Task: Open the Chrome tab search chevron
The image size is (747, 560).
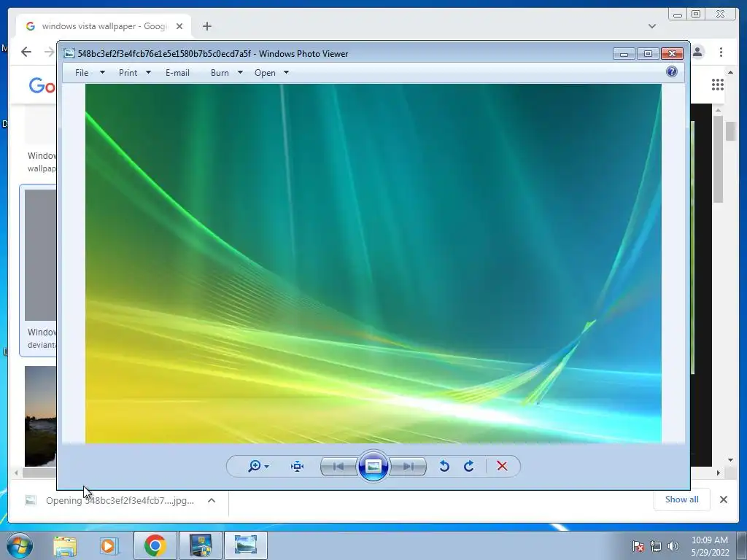Action: click(x=652, y=26)
